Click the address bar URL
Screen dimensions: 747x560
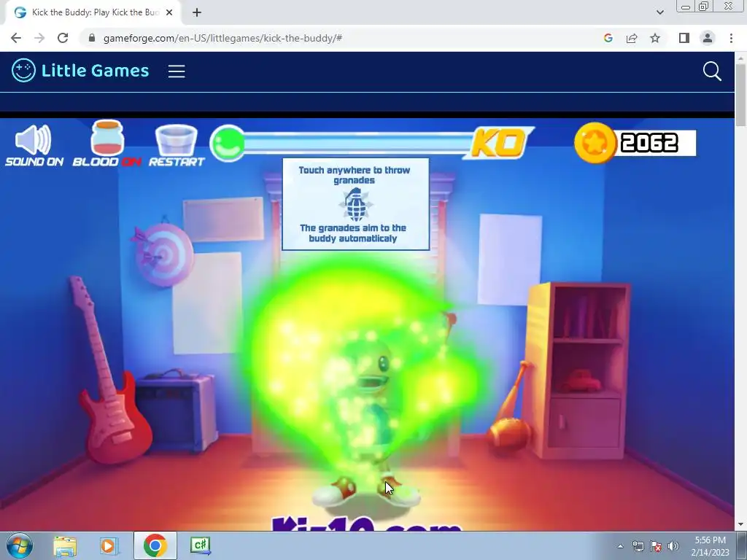[x=222, y=38]
